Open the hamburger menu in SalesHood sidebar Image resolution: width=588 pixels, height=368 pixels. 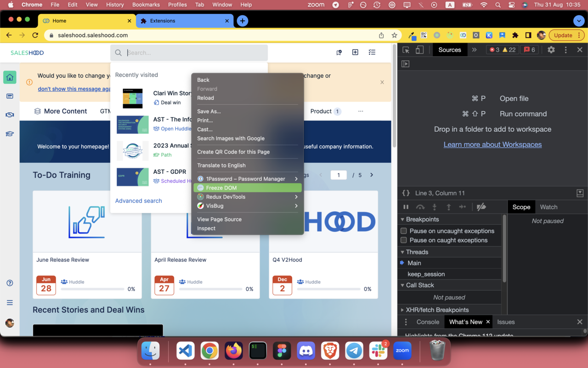10,303
